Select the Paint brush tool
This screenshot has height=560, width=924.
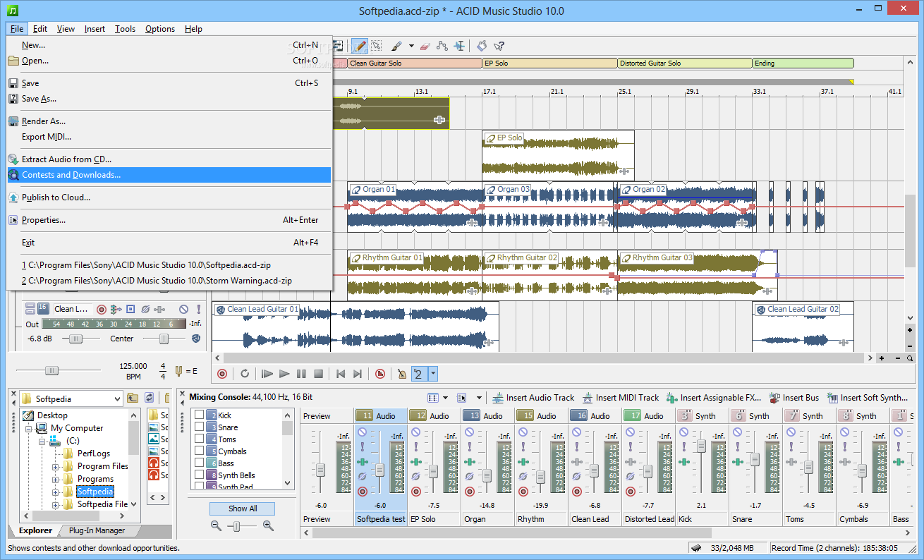point(396,46)
